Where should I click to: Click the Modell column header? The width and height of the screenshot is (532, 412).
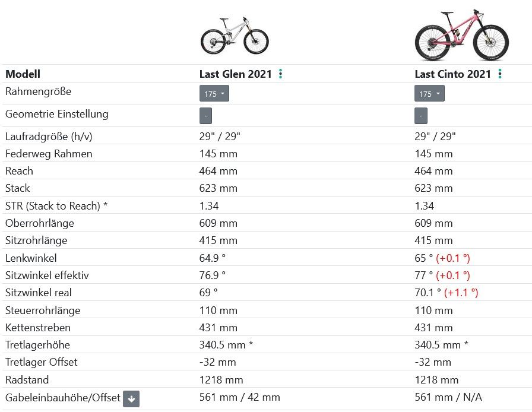pos(23,74)
